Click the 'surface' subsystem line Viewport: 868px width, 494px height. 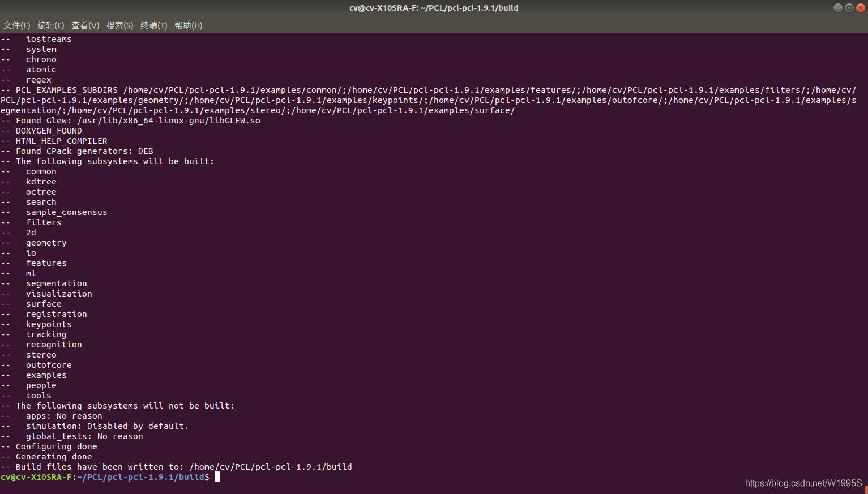point(31,304)
